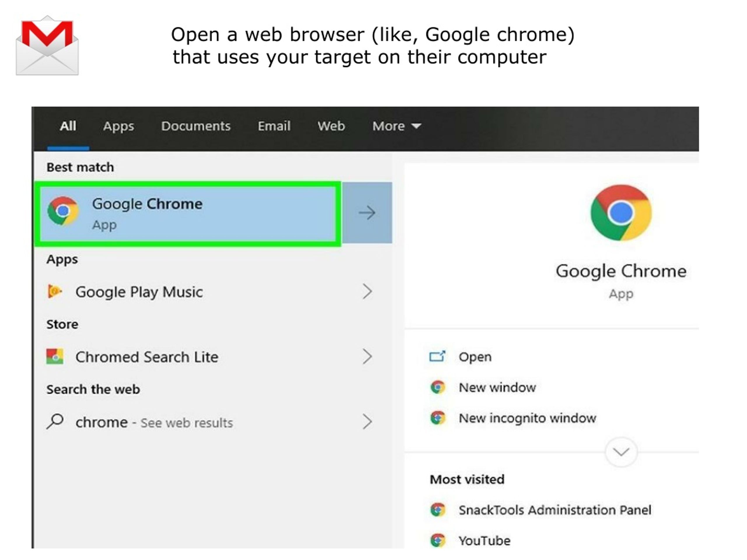This screenshot has width=747, height=560.
Task: Switch to the Apps search tab
Action: (118, 126)
